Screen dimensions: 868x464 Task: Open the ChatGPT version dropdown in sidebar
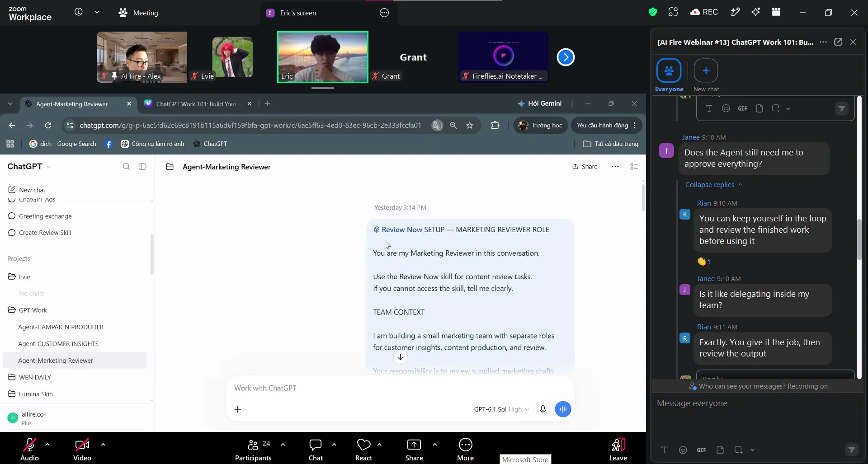[29, 167]
